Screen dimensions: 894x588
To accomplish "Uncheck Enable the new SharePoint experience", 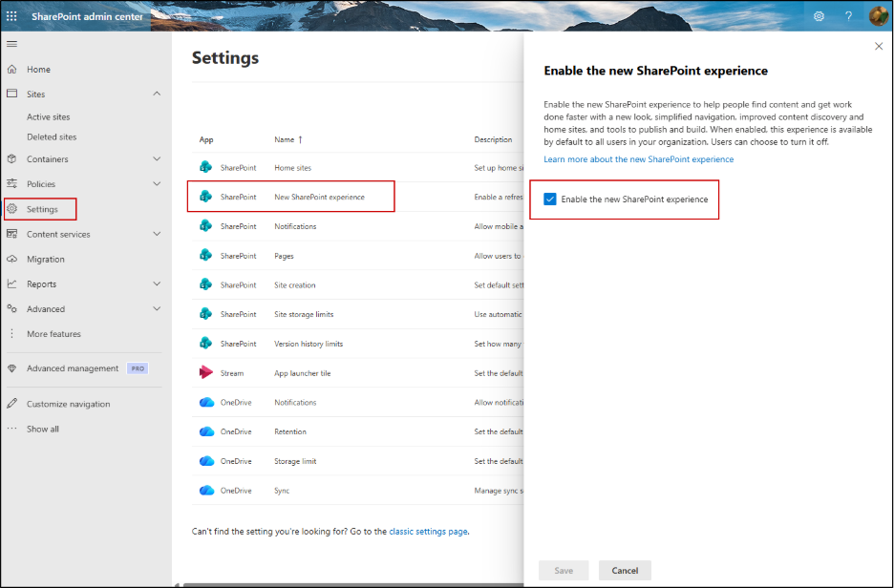I will (549, 199).
